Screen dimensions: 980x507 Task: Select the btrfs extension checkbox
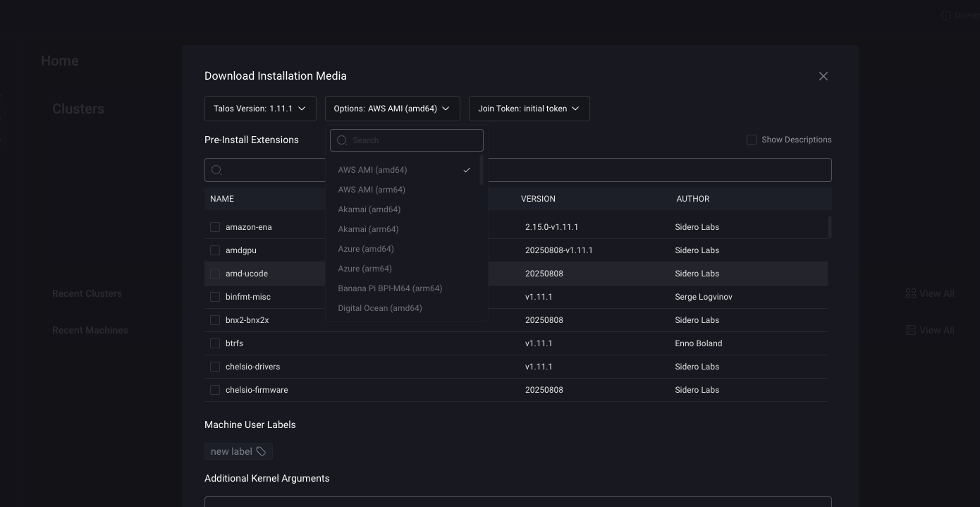215,343
